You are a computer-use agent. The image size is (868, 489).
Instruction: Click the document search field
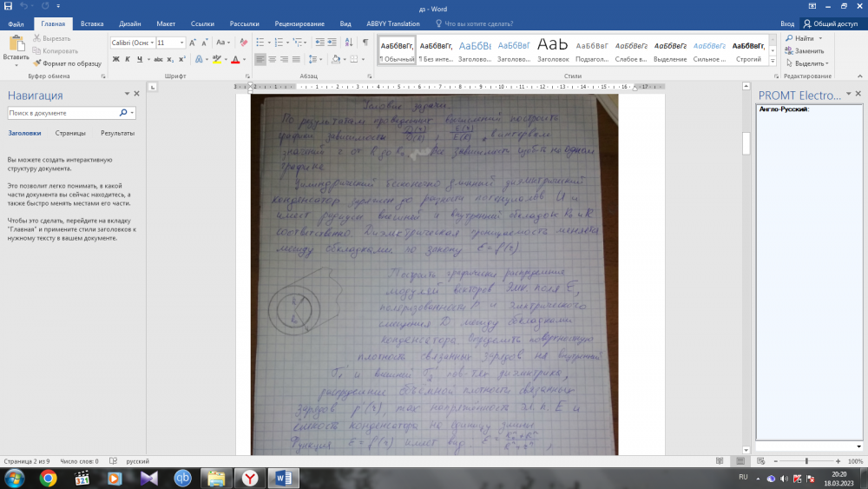tap(62, 113)
